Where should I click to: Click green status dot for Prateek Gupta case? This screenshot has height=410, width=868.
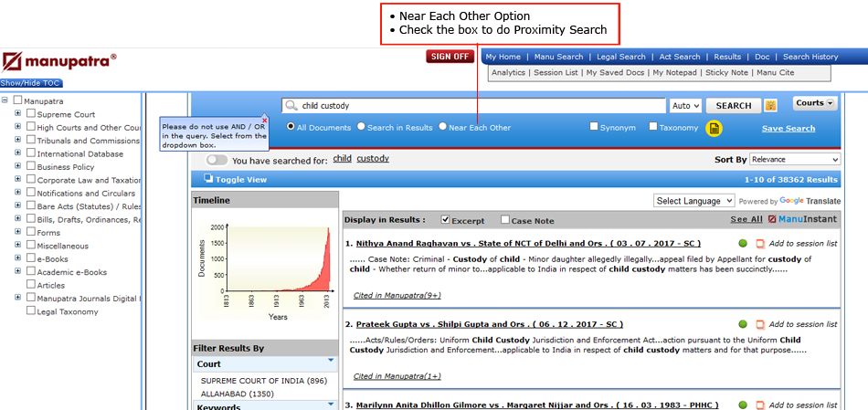tap(743, 324)
